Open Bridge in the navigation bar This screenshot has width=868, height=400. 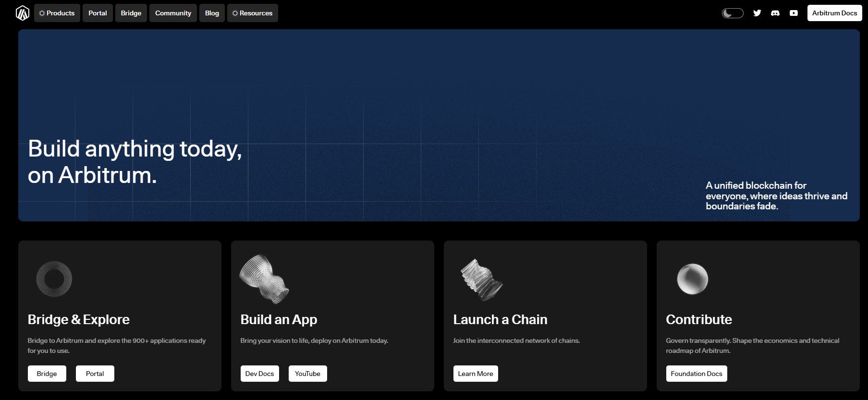tap(131, 13)
